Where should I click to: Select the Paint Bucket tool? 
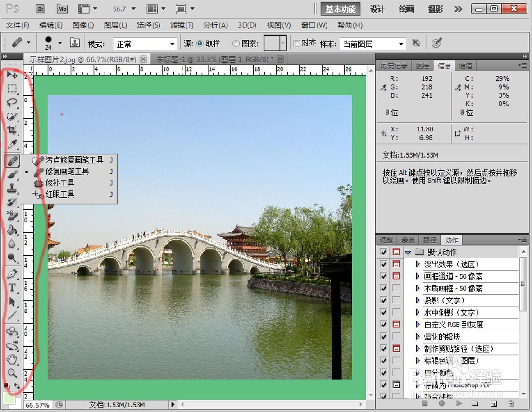pyautogui.click(x=12, y=230)
